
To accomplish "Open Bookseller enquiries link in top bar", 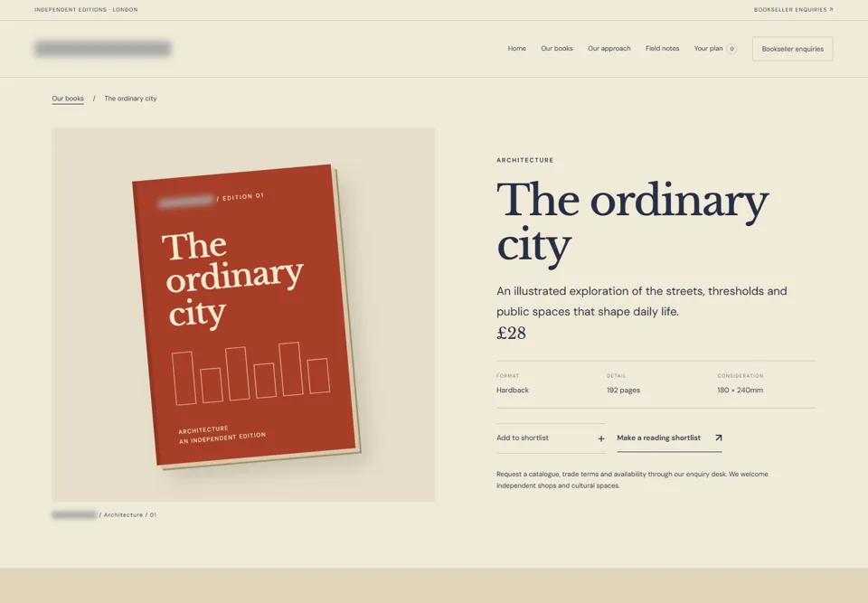I will tap(793, 9).
